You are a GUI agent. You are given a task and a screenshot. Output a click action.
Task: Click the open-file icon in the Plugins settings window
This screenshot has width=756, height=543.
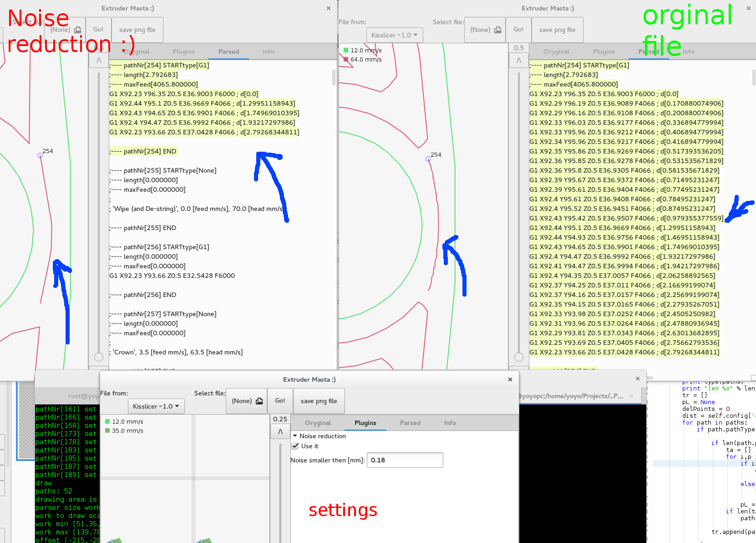(x=259, y=401)
